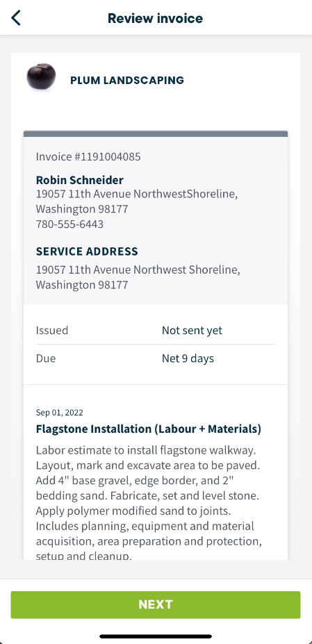
Task: Tap phone number 780-555-6443
Action: click(69, 224)
